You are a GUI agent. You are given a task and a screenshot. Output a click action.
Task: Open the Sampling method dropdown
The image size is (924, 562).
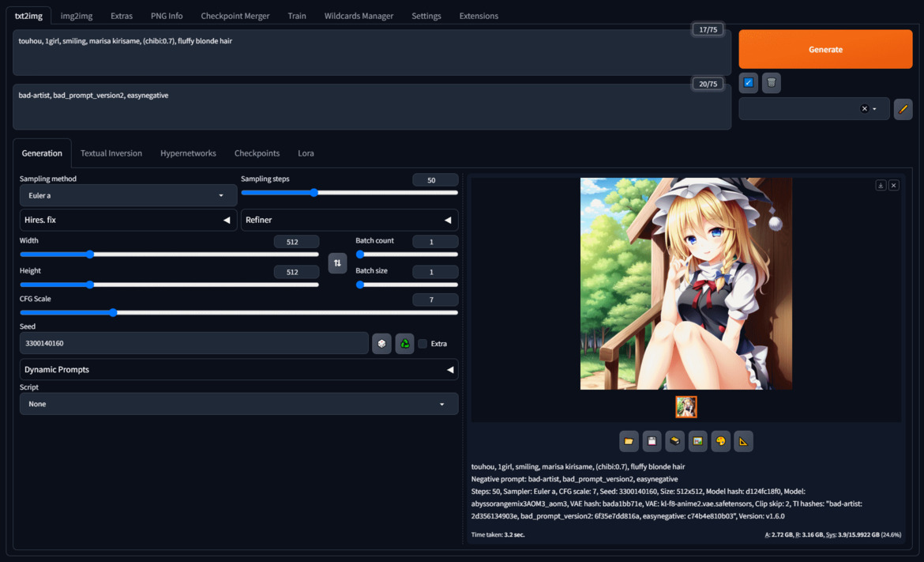pyautogui.click(x=128, y=196)
